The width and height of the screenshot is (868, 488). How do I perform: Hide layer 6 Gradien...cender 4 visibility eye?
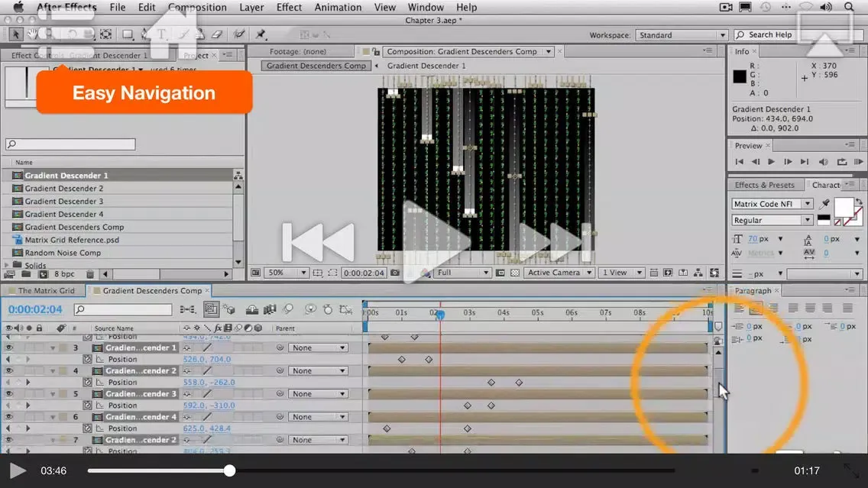[x=9, y=417]
